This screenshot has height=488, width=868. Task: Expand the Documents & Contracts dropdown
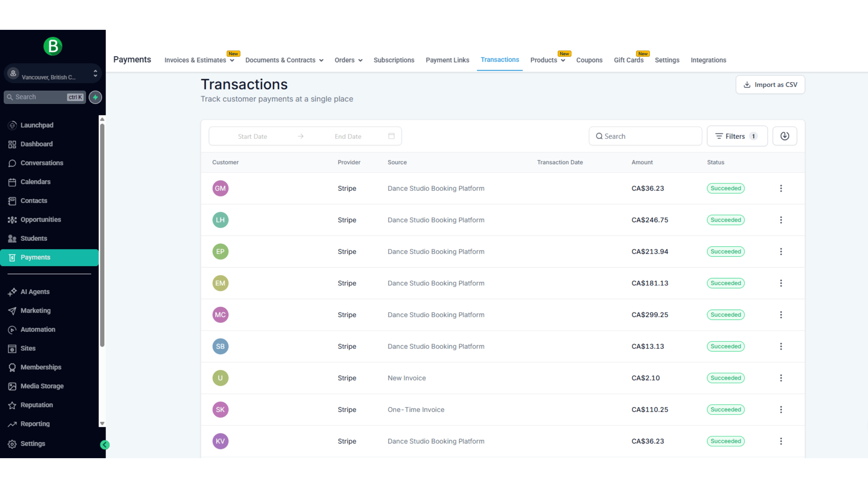[x=284, y=60]
